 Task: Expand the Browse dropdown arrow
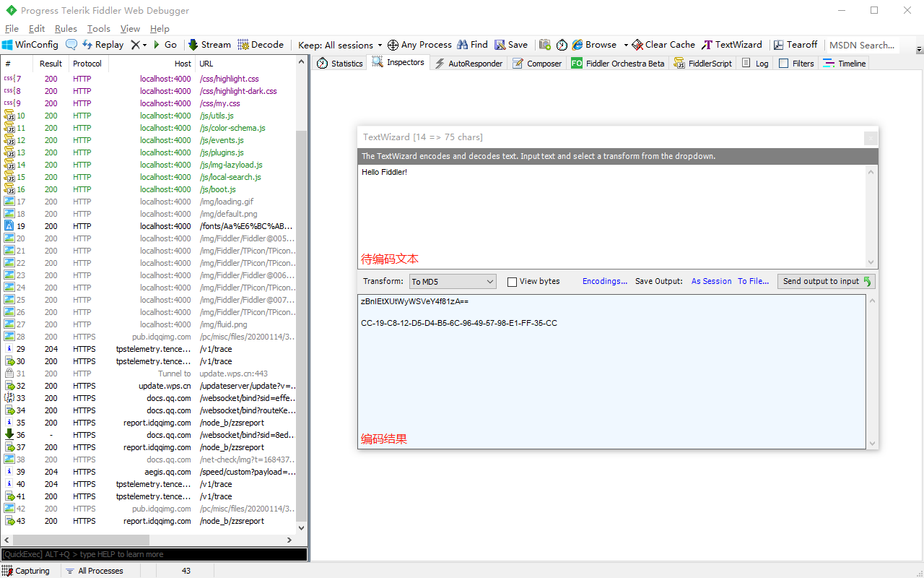tap(626, 45)
